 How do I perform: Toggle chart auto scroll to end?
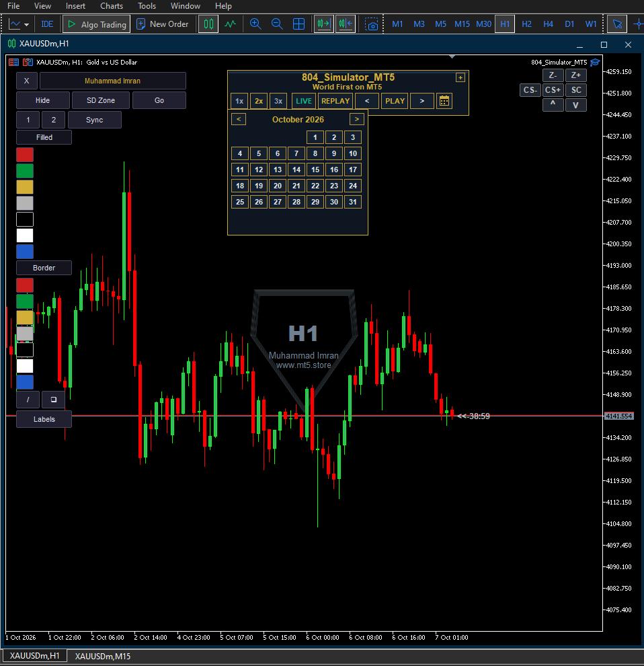(324, 24)
